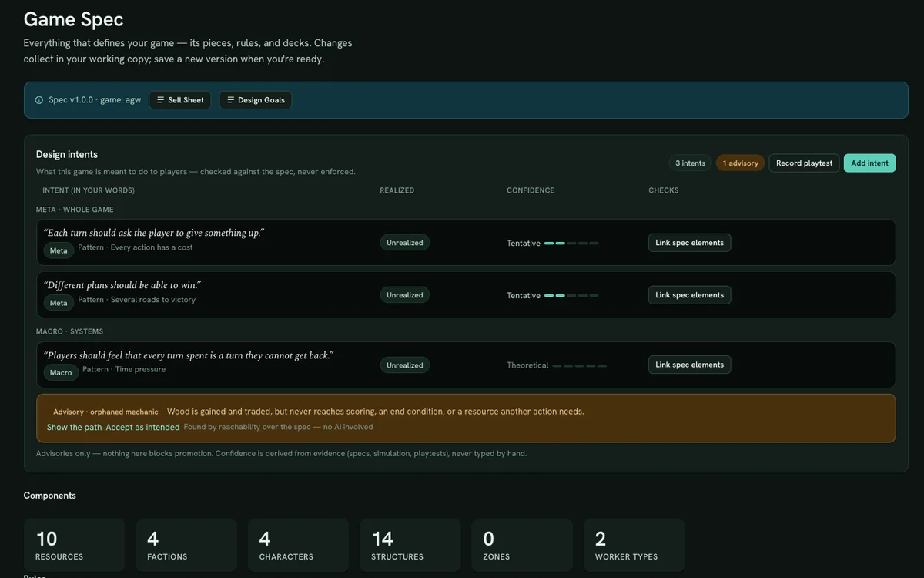
Task: Click the "Intent (in your words)" column header
Action: click(x=89, y=190)
